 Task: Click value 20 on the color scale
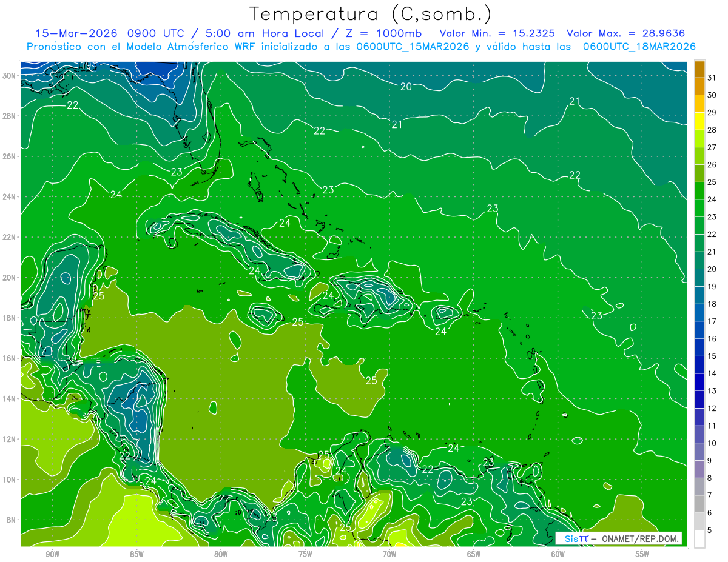[x=712, y=269]
